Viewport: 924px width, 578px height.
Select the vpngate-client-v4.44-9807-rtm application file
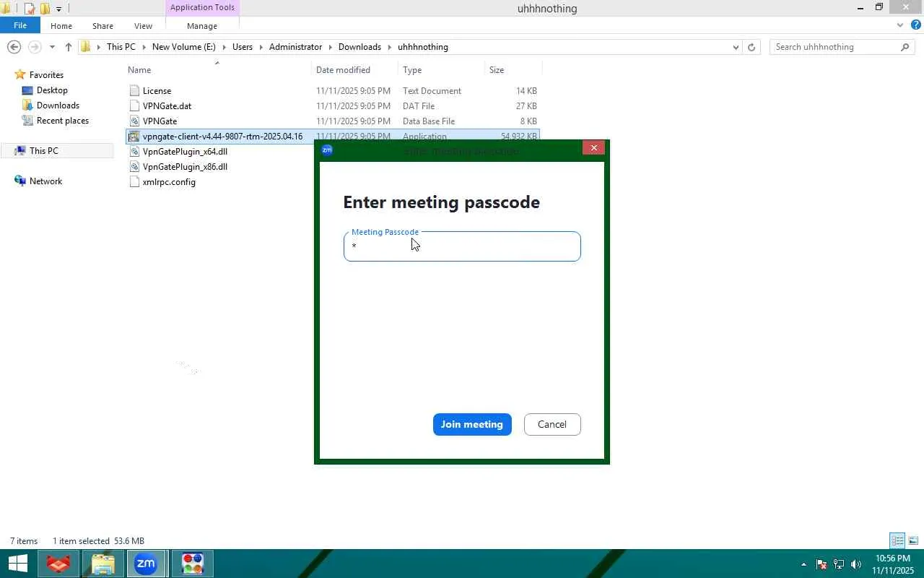[x=222, y=137]
